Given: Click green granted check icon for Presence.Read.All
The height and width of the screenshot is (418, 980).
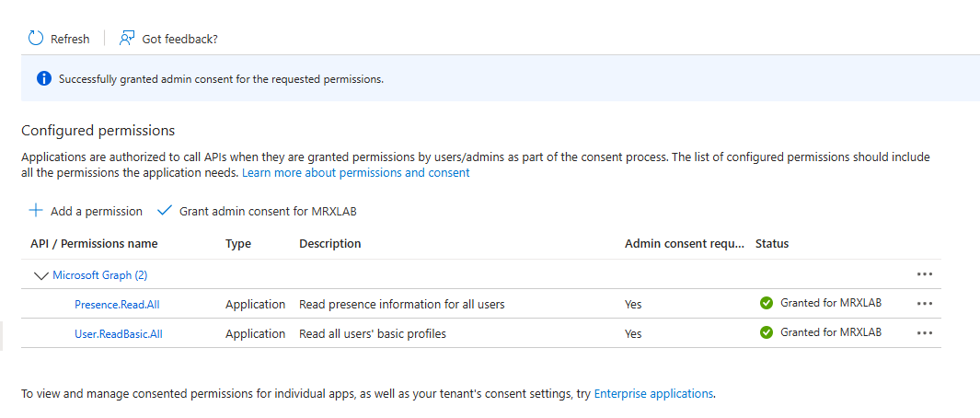Looking at the screenshot, I should point(767,303).
